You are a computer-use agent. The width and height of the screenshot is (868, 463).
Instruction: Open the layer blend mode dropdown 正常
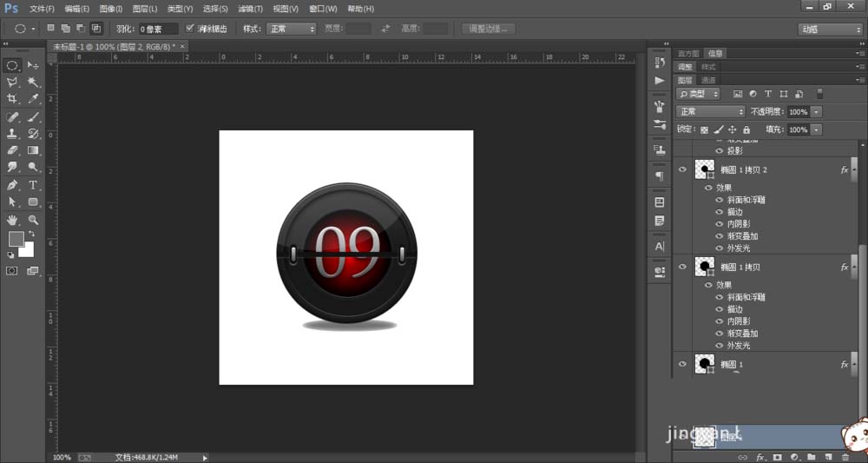tap(710, 112)
